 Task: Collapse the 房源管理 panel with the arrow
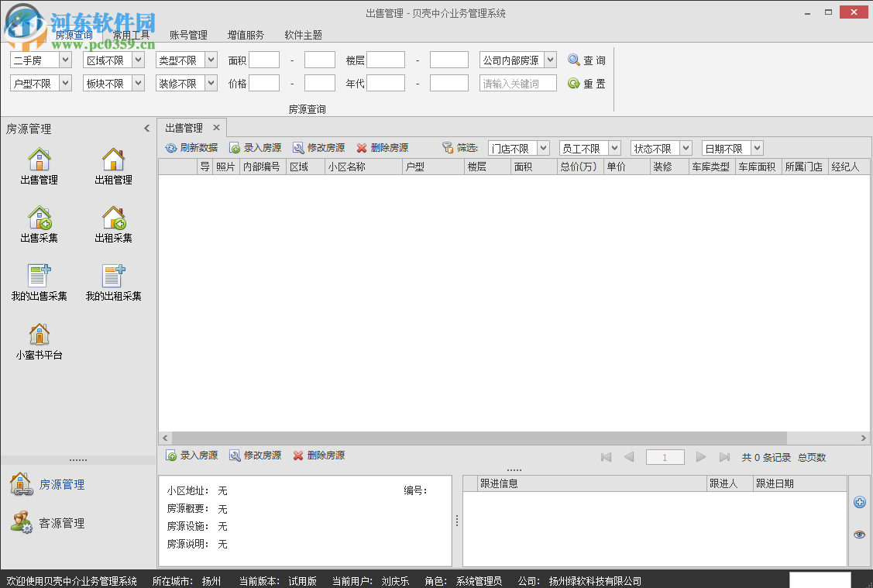coord(147,129)
